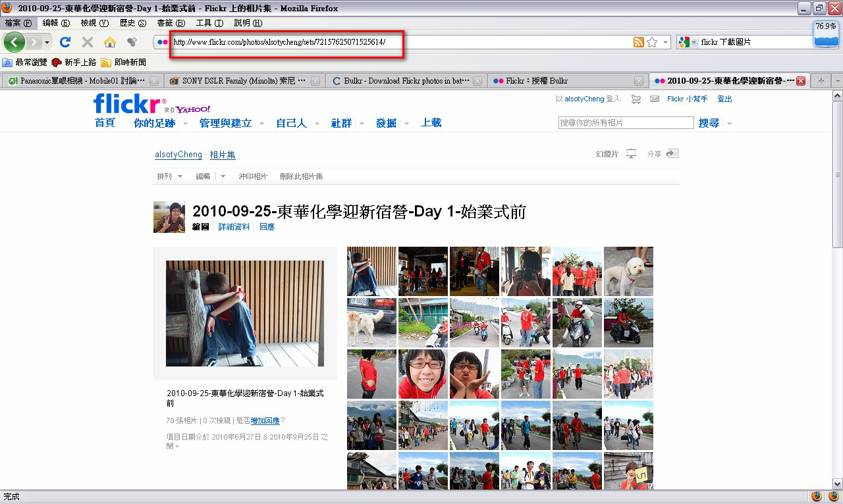Switch to the Panasonic單眼相機 Mobile01 tab
This screenshot has height=504, width=843.
[x=79, y=81]
